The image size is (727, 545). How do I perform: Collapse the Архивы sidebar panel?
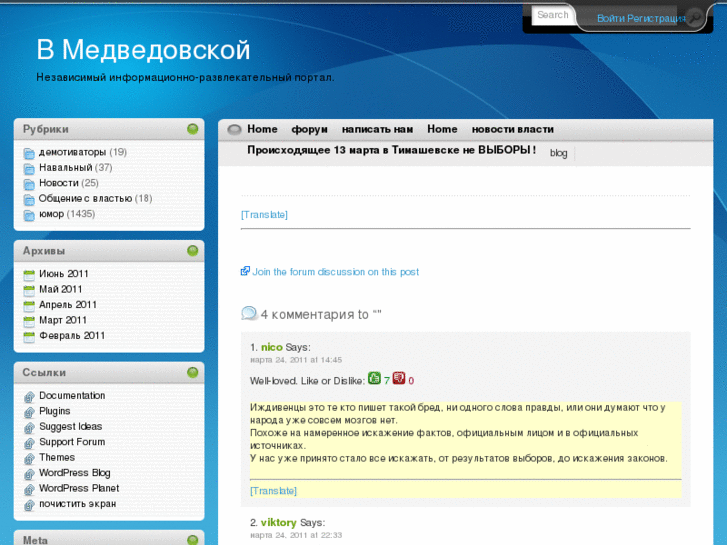click(192, 251)
